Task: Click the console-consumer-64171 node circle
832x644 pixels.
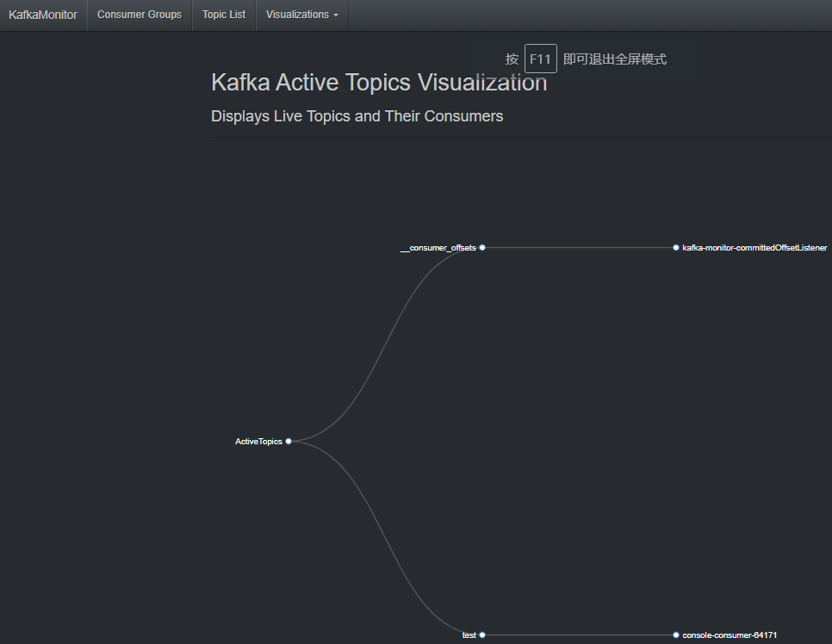Action: point(676,635)
